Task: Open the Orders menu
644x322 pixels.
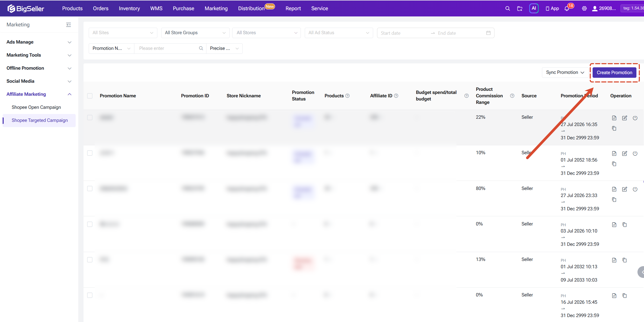Action: 101,8
